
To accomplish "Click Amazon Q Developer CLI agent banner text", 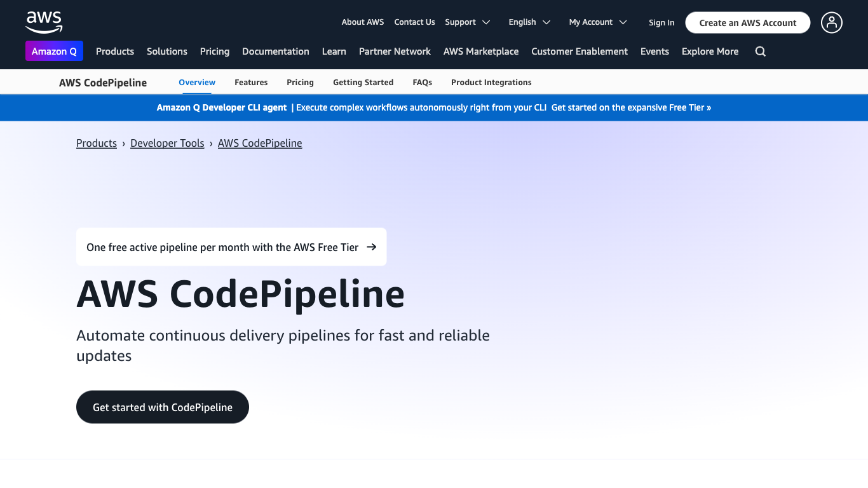I will click(x=222, y=108).
